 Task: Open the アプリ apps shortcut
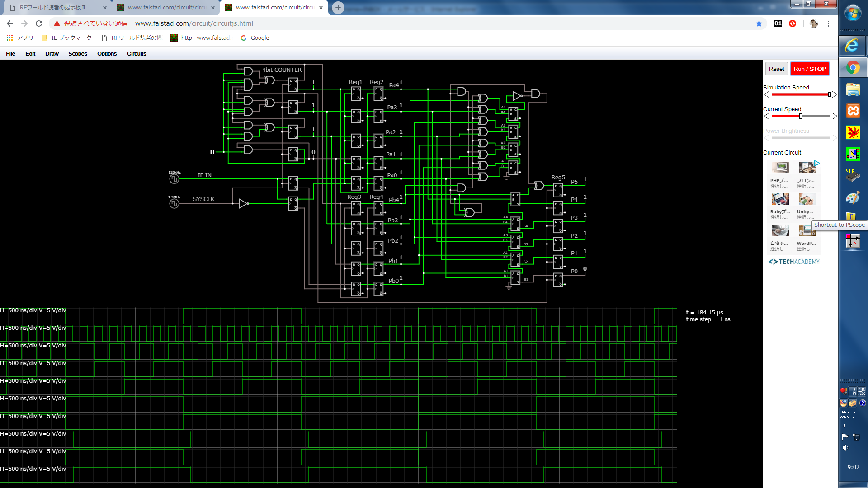coord(20,38)
